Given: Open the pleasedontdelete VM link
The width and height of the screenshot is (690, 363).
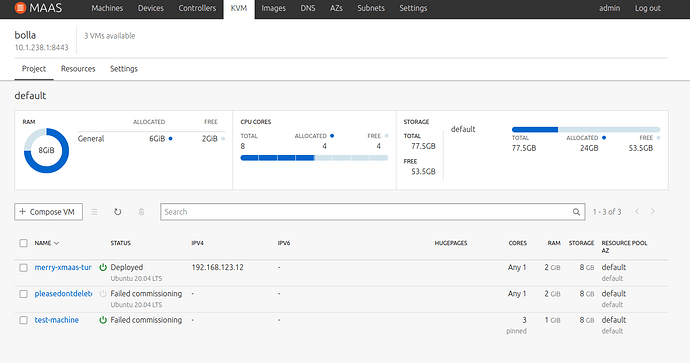Looking at the screenshot, I should [63, 294].
